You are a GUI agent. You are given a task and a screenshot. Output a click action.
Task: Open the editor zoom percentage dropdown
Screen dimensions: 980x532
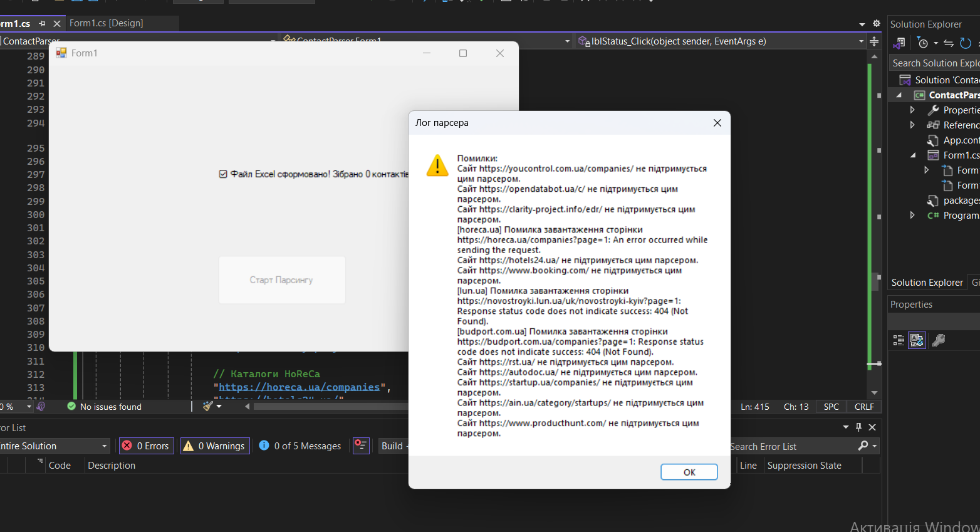pyautogui.click(x=29, y=407)
